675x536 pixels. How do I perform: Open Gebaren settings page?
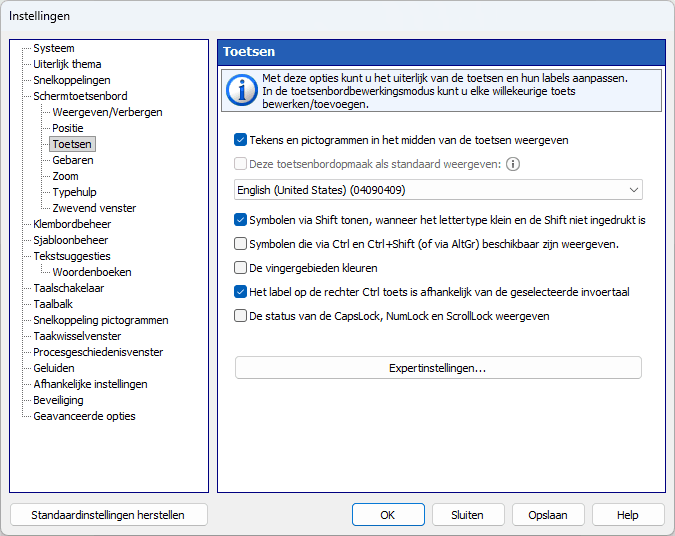click(x=73, y=160)
